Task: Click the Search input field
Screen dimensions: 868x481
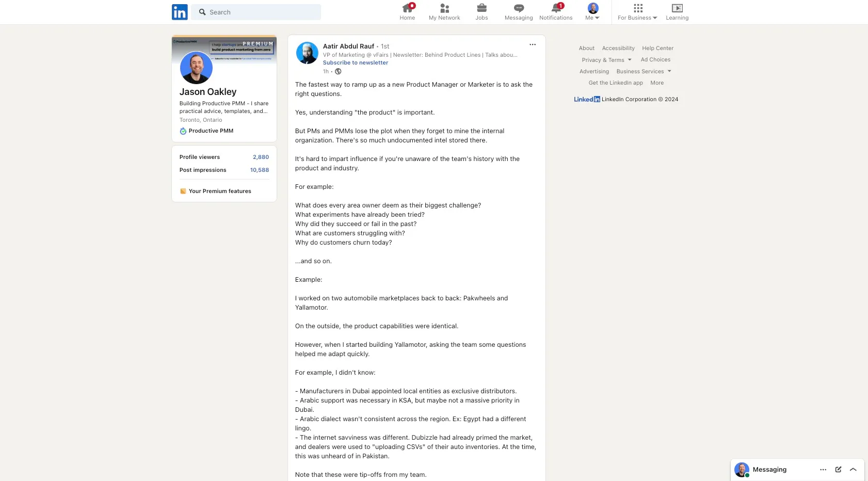Action: coord(256,12)
